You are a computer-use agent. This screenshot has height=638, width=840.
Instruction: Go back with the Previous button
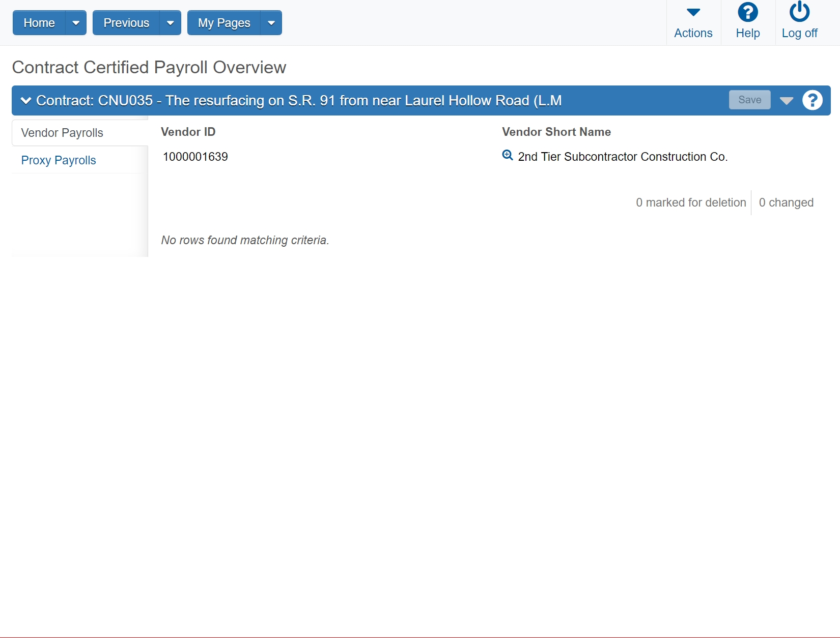click(126, 23)
